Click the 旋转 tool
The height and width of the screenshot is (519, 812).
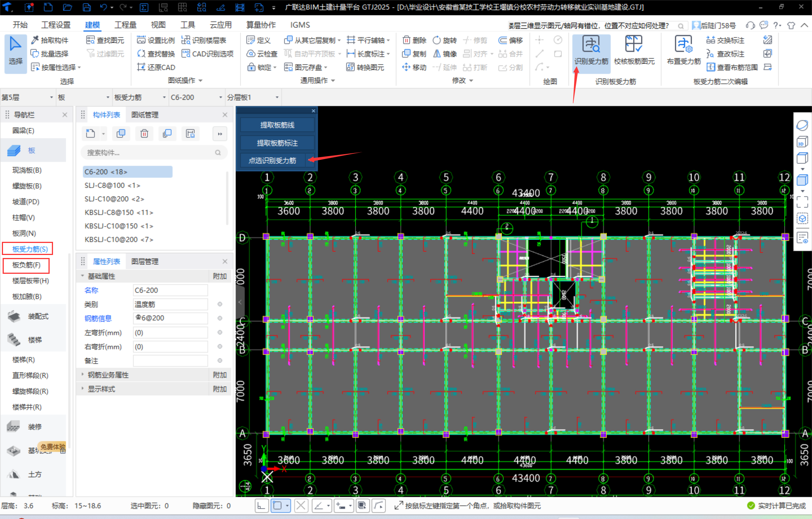[445, 40]
